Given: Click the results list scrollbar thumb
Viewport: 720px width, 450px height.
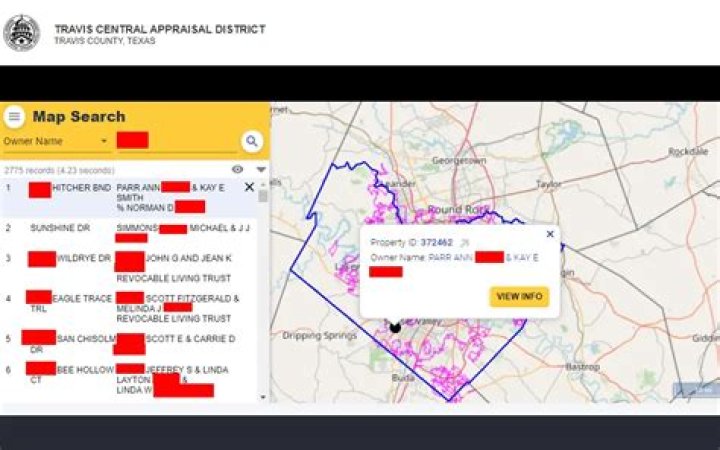Looking at the screenshot, I should (x=263, y=196).
